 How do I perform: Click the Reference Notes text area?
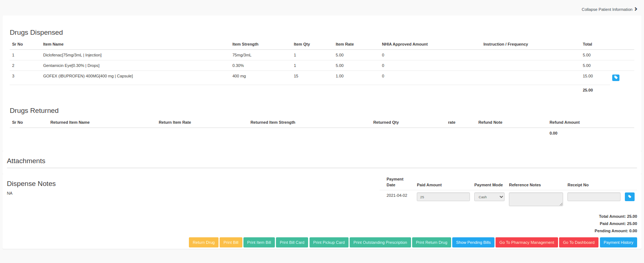pos(536,199)
